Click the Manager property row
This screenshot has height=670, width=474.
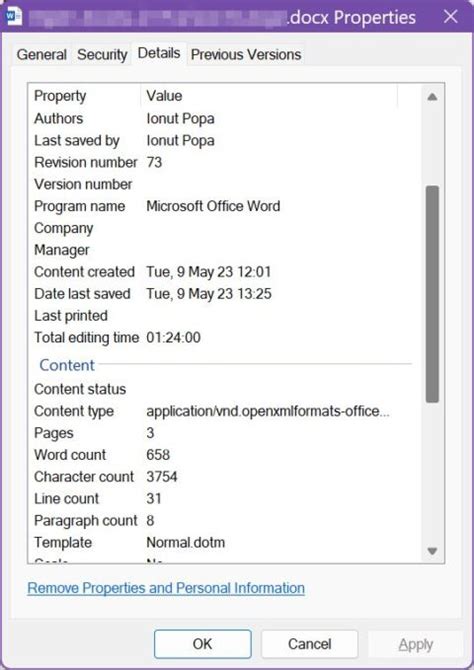pos(224,250)
